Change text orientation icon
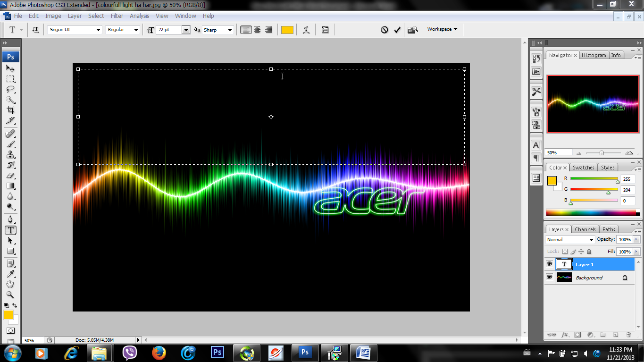This screenshot has height=362, width=644. pos(35,30)
